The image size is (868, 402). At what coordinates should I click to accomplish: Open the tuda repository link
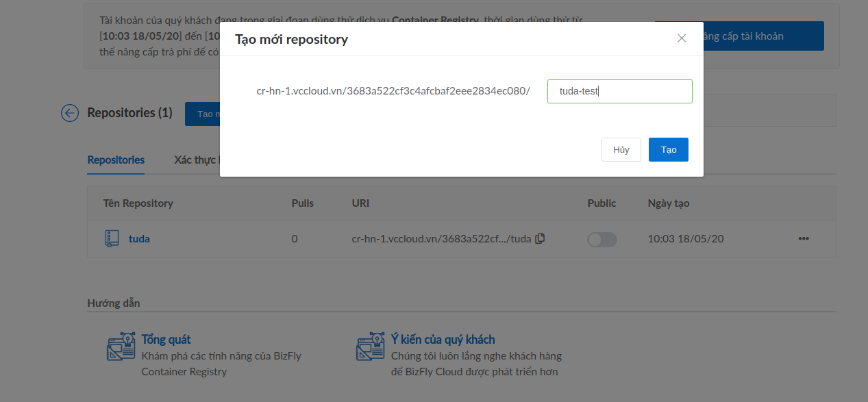click(139, 239)
